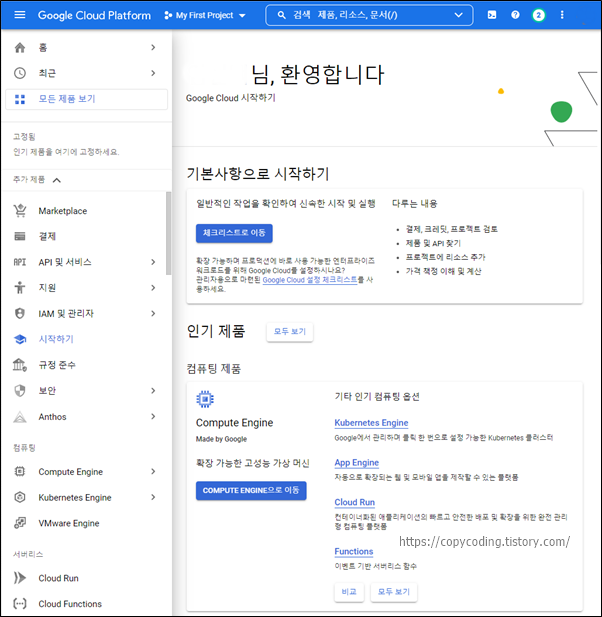Click the clock icon for recent items

[20, 73]
